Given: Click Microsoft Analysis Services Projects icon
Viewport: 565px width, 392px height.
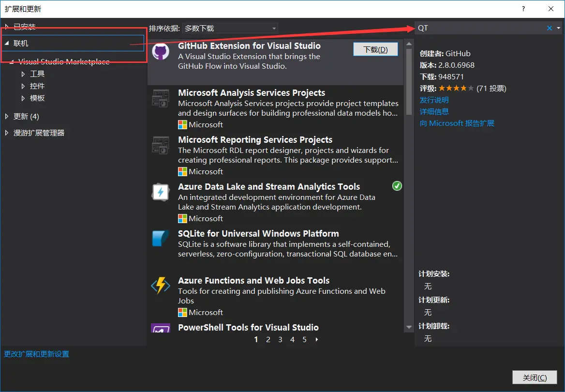Looking at the screenshot, I should (160, 98).
